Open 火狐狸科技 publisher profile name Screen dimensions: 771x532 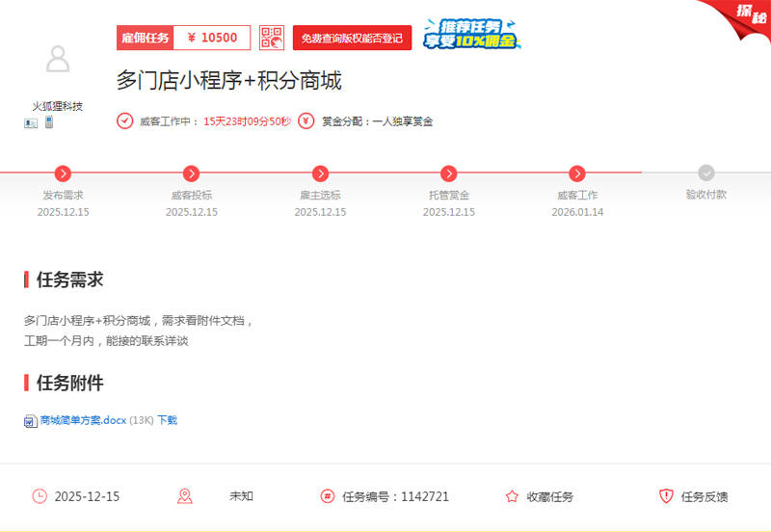pos(58,106)
